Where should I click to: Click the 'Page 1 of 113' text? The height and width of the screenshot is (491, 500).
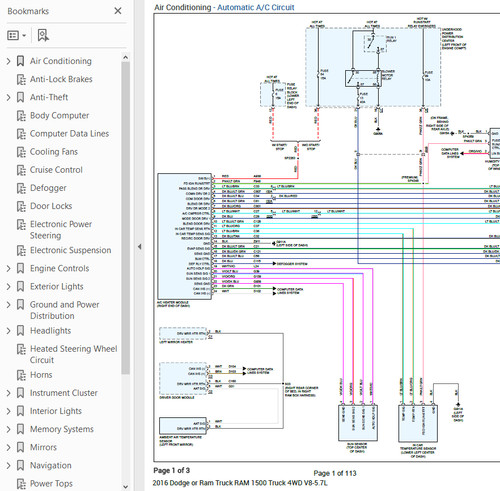coord(335,473)
